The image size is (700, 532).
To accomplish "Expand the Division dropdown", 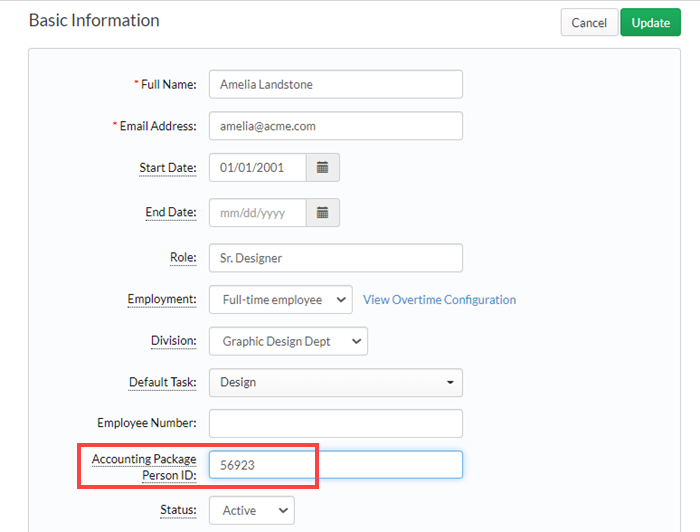I will coord(288,341).
